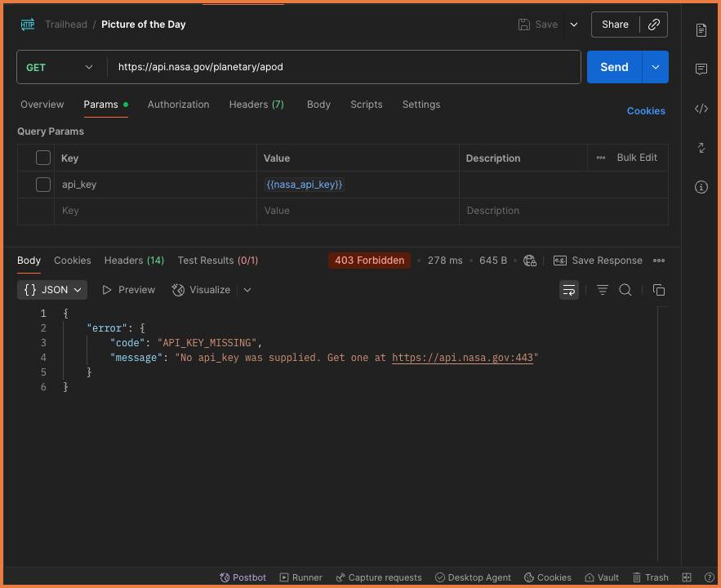This screenshot has width=721, height=588.
Task: Toggle two-pane layout icon
Action: click(x=686, y=577)
